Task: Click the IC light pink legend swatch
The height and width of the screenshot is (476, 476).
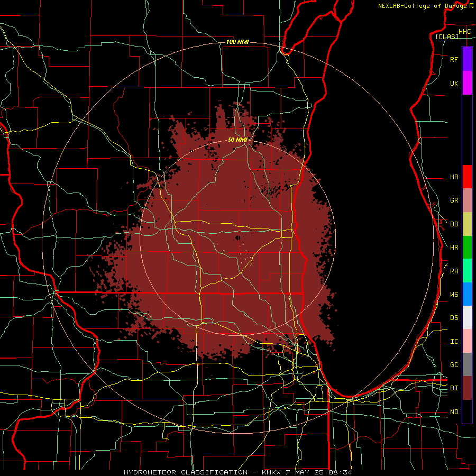Action: pos(467,341)
